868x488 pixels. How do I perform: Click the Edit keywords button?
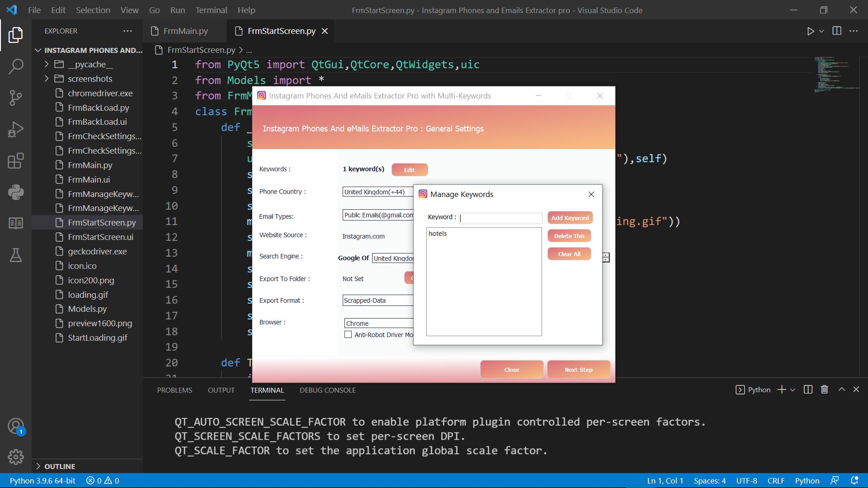pyautogui.click(x=409, y=170)
